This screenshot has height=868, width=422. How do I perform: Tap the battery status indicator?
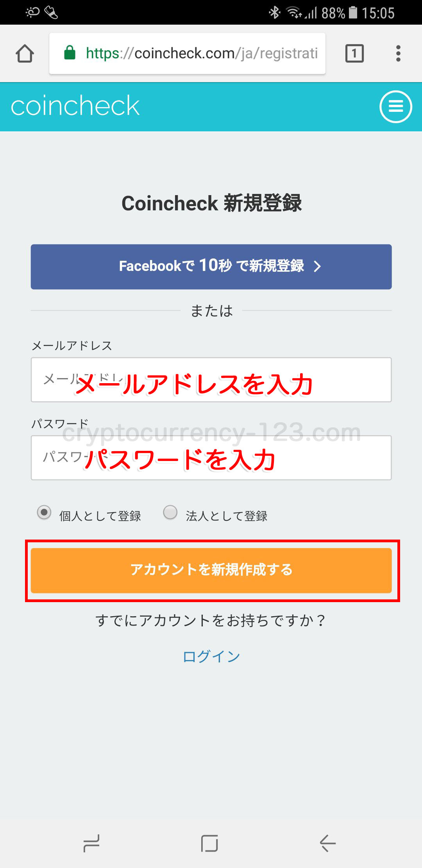pos(353,13)
